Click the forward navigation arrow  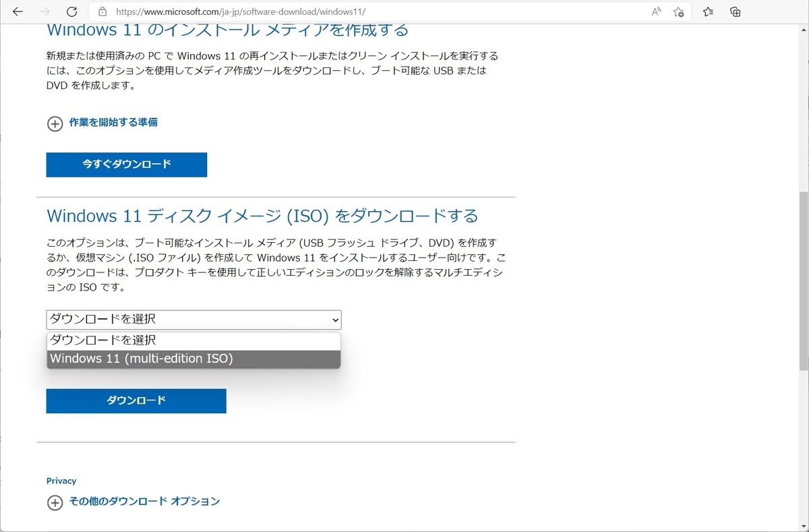tap(44, 11)
